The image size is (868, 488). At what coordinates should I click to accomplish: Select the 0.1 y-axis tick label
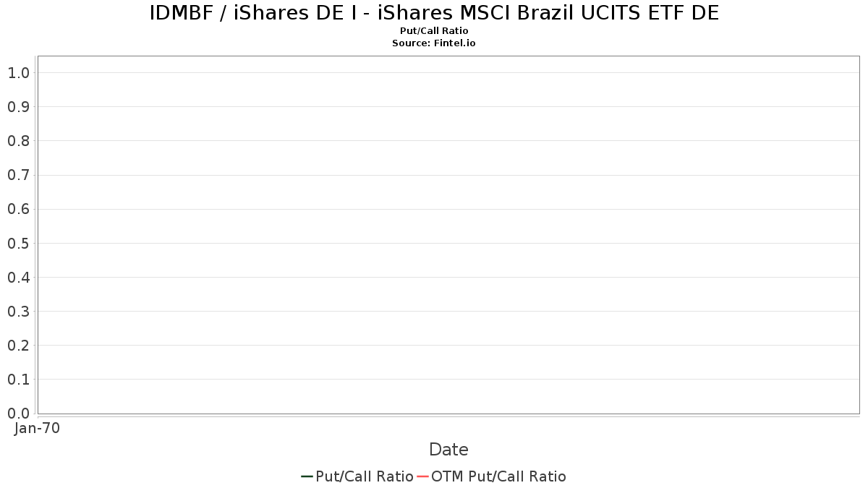(x=18, y=380)
